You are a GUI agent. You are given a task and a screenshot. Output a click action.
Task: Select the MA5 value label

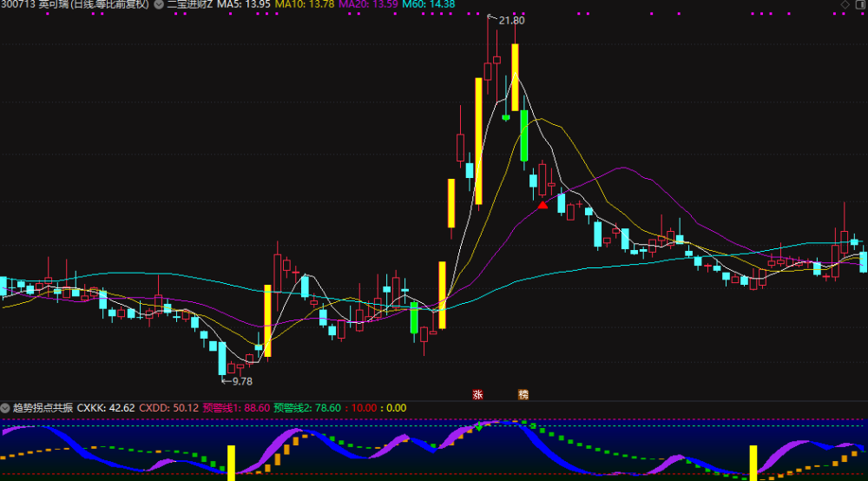244,4
